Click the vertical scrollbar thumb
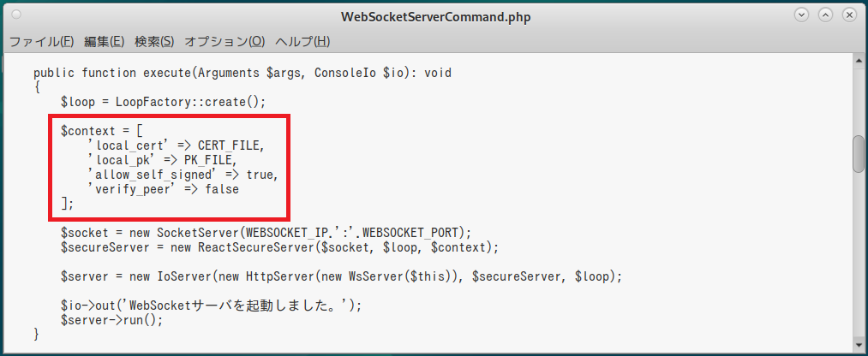This screenshot has height=356, width=868. tap(859, 154)
